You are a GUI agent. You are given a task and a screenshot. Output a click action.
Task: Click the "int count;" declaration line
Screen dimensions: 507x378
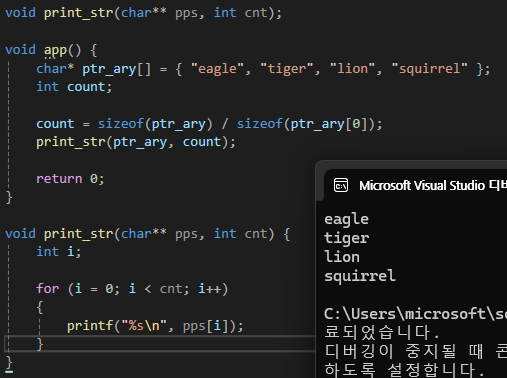[x=74, y=87]
